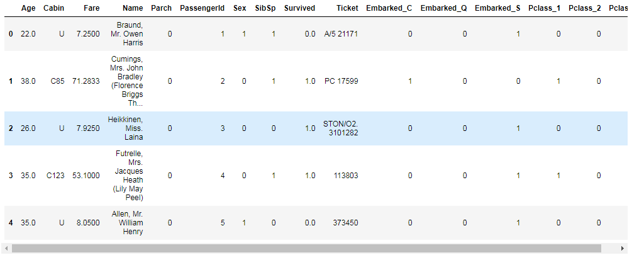The width and height of the screenshot is (644, 260).
Task: Select the PassengerId column header
Action: [x=202, y=8]
